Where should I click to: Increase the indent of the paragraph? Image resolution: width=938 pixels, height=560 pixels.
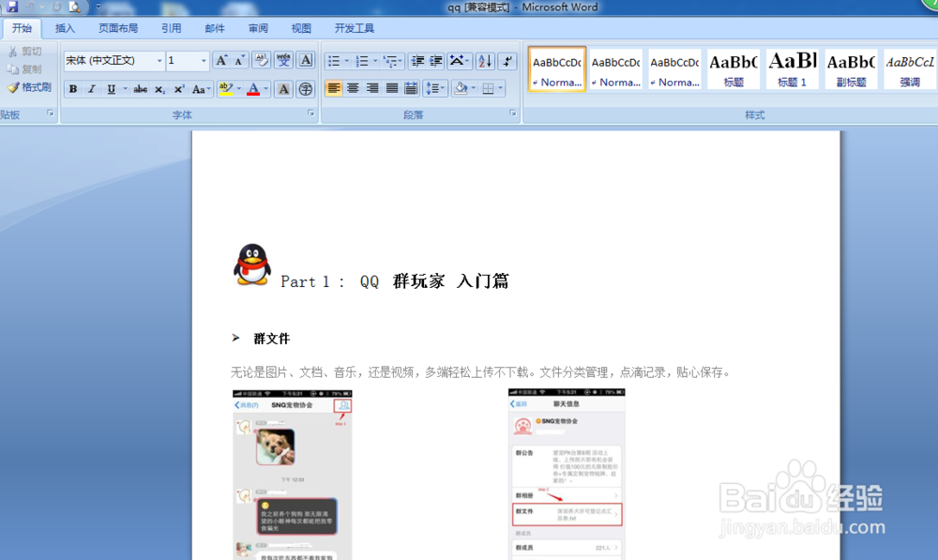[436, 60]
